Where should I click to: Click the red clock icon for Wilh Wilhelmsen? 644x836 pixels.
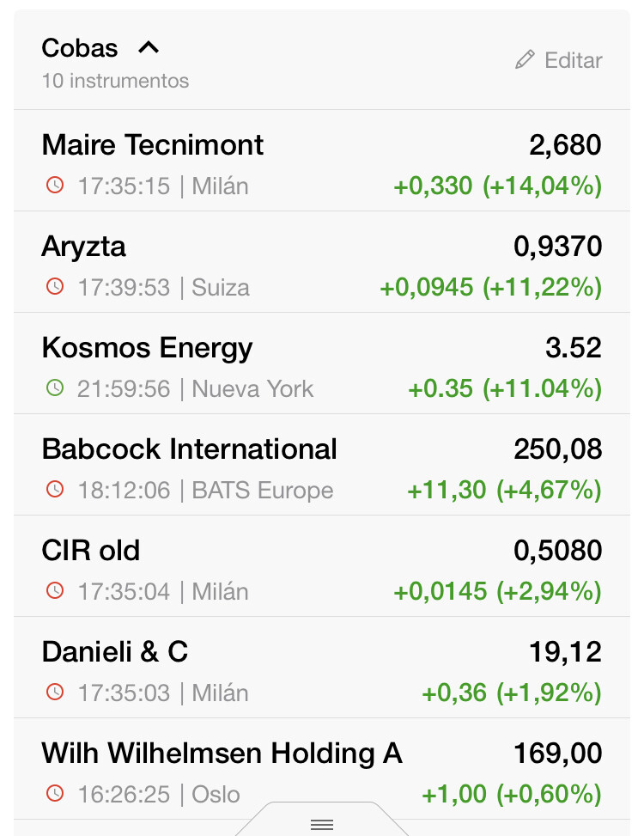point(55,793)
